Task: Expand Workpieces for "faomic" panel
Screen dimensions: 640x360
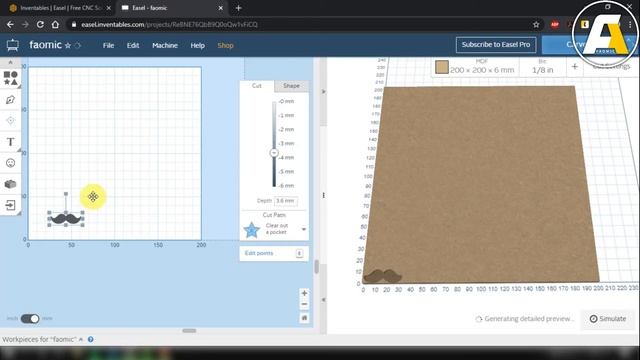Action: [81, 339]
